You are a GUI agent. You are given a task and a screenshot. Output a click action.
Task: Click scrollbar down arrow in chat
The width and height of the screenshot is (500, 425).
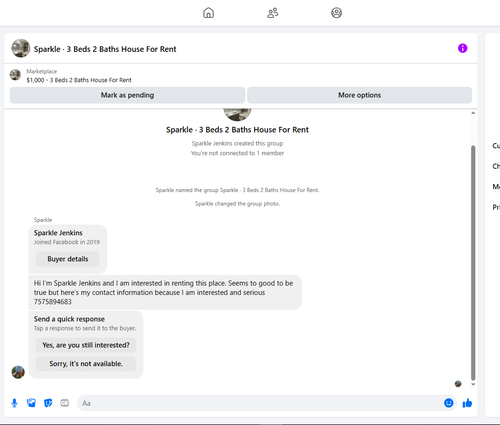[x=473, y=384]
